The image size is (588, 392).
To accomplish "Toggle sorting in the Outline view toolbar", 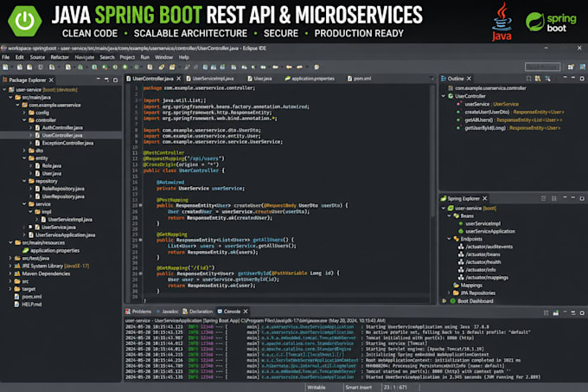I will pyautogui.click(x=528, y=79).
